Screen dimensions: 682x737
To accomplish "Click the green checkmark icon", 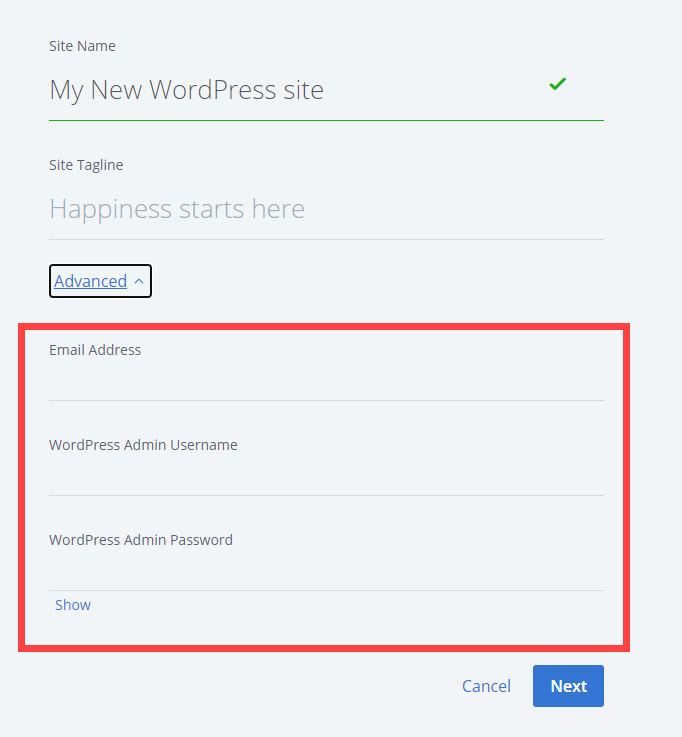I will (557, 84).
